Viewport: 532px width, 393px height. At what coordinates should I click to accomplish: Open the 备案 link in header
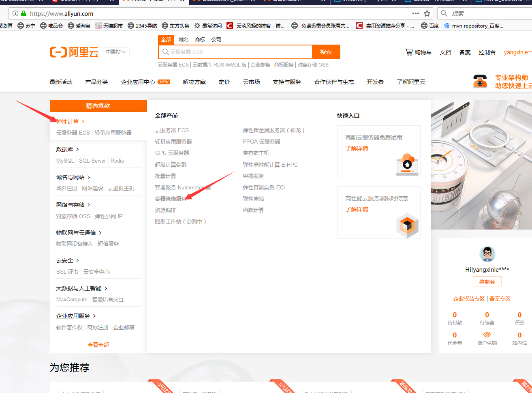[x=465, y=52]
